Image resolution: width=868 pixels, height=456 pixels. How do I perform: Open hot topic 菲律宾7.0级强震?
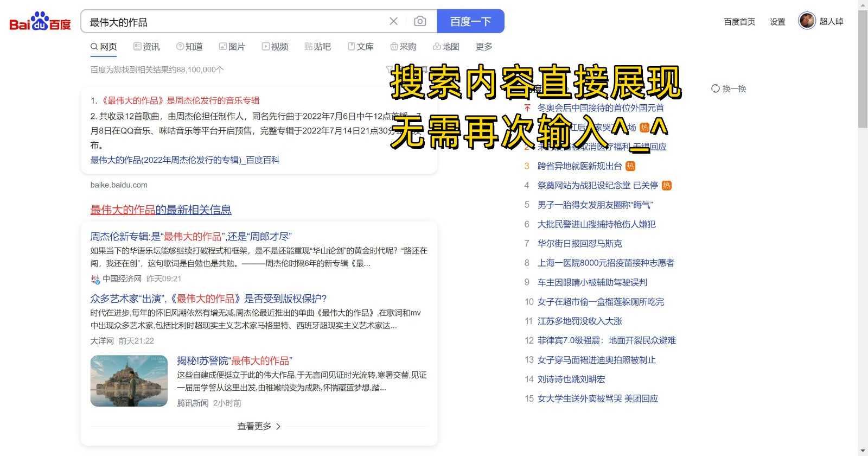pyautogui.click(x=607, y=340)
